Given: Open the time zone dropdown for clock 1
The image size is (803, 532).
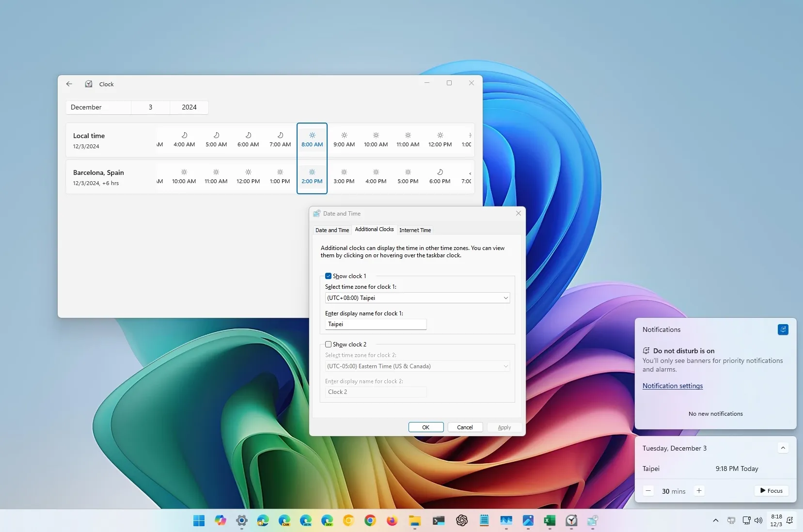Looking at the screenshot, I should [x=505, y=298].
